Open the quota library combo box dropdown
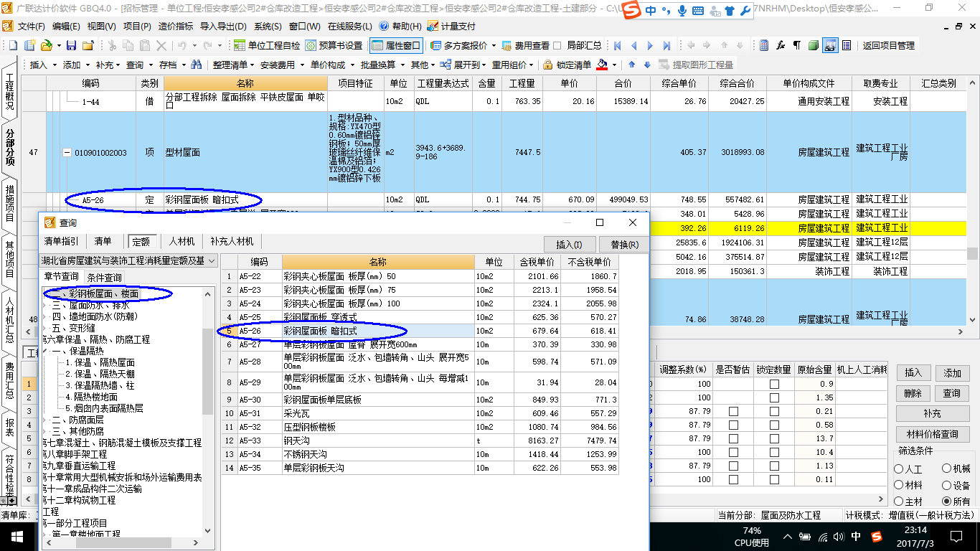Image resolution: width=980 pixels, height=551 pixels. [x=212, y=260]
